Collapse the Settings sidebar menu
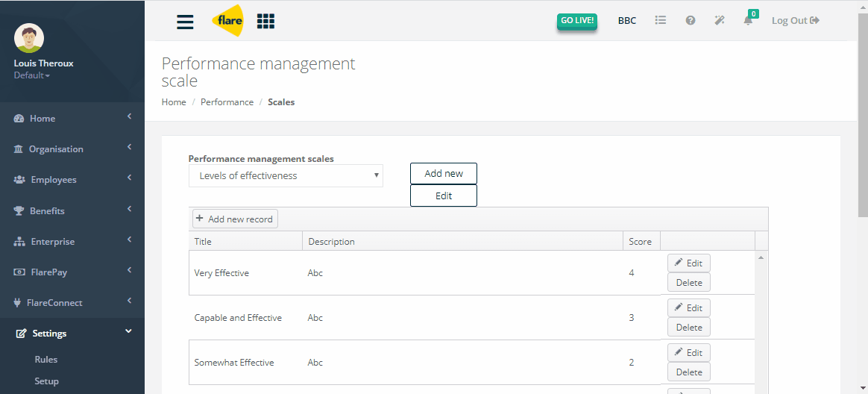Viewport: 868px width, 394px height. pos(128,331)
